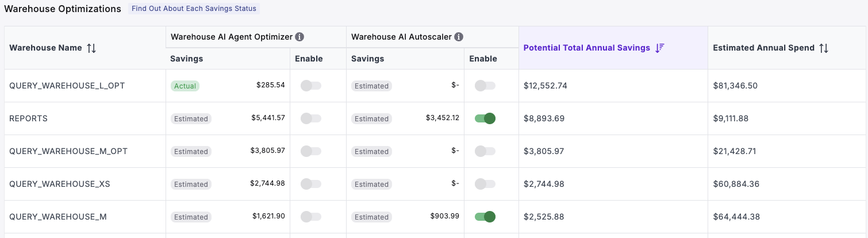Turn on Agent Optimizer for QUERY_WAREHOUSE_XS
Screen dimensions: 868x238
click(310, 184)
